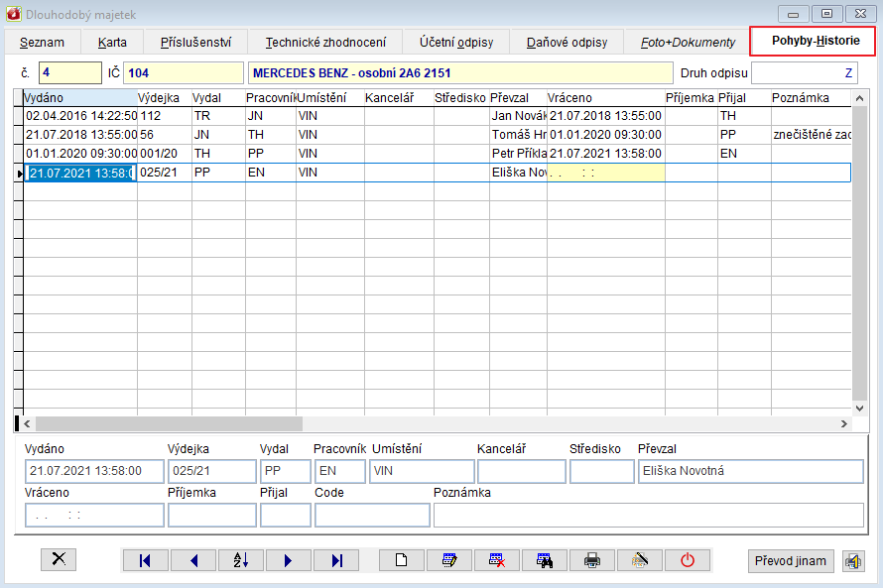This screenshot has height=588, width=883.
Task: Click the empty Code field
Action: tap(372, 515)
